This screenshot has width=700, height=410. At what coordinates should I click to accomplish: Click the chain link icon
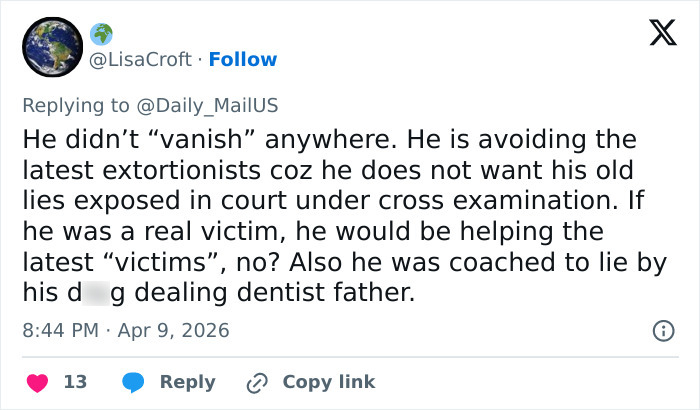click(259, 382)
